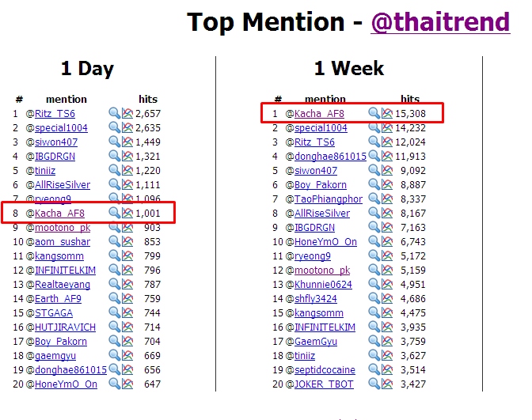
Task: Click the search icon next to Khunnie0624
Action: click(x=374, y=284)
